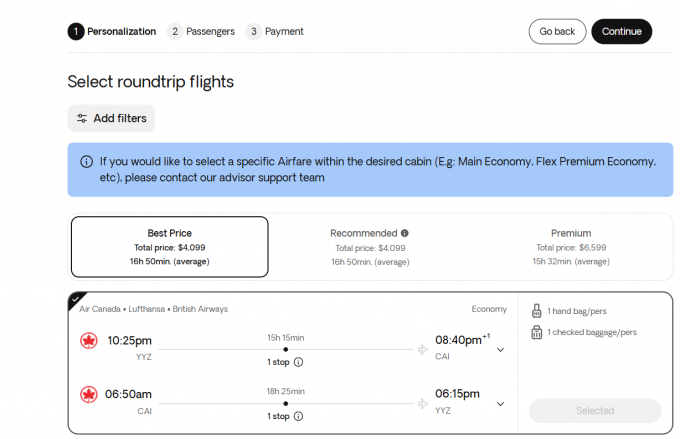Show return 1 stop info

click(x=298, y=416)
